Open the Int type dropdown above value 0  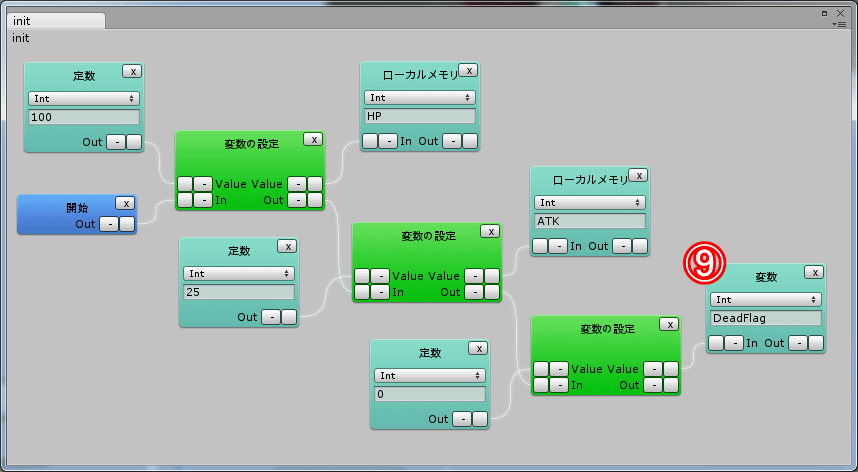tap(430, 376)
